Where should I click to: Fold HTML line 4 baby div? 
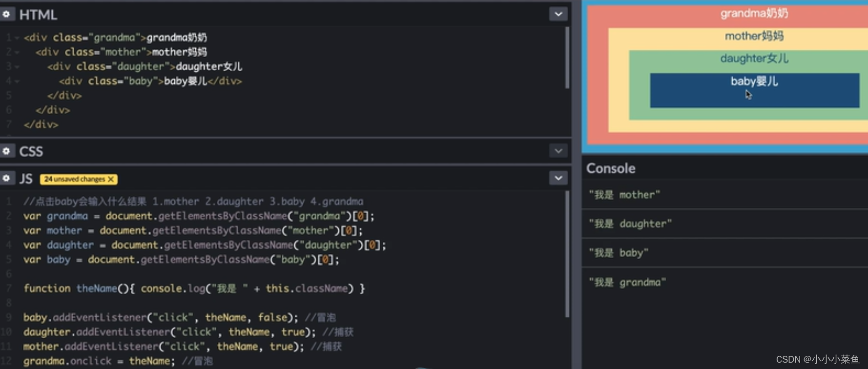(17, 81)
